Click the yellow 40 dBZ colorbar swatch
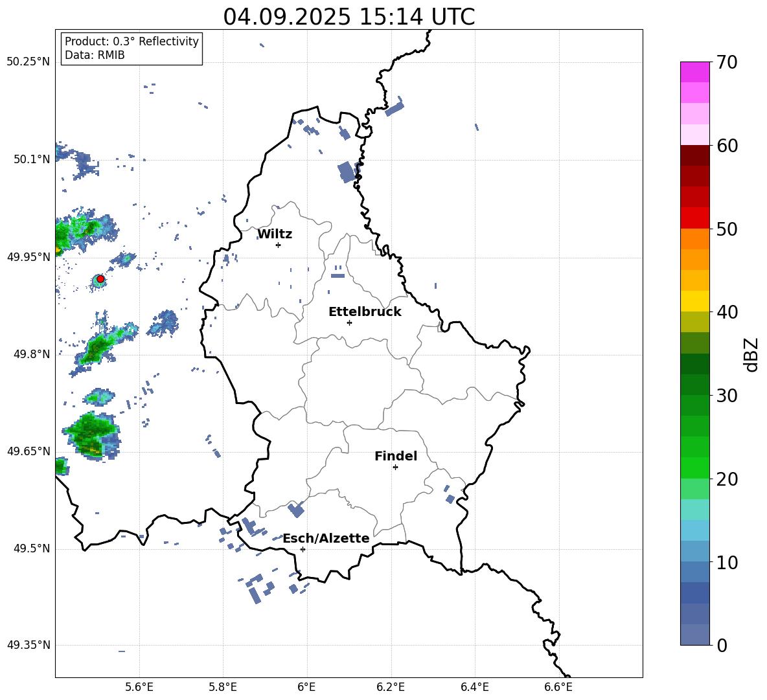This screenshot has width=767, height=700. click(694, 301)
